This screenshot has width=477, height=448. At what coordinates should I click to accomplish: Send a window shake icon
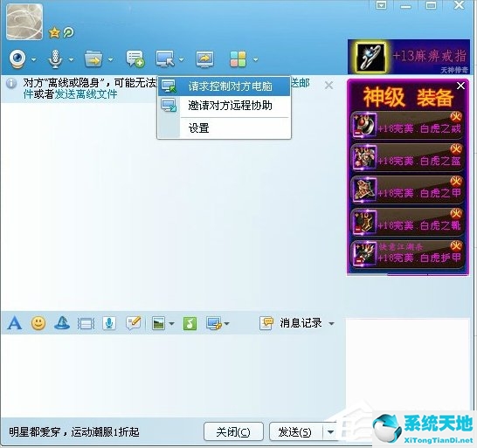(x=86, y=324)
